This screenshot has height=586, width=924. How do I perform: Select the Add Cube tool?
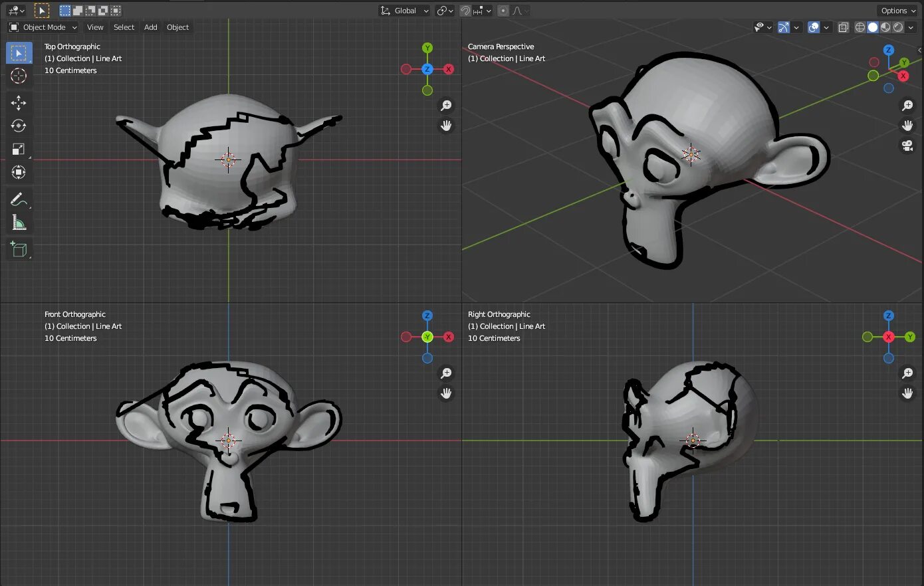click(19, 250)
